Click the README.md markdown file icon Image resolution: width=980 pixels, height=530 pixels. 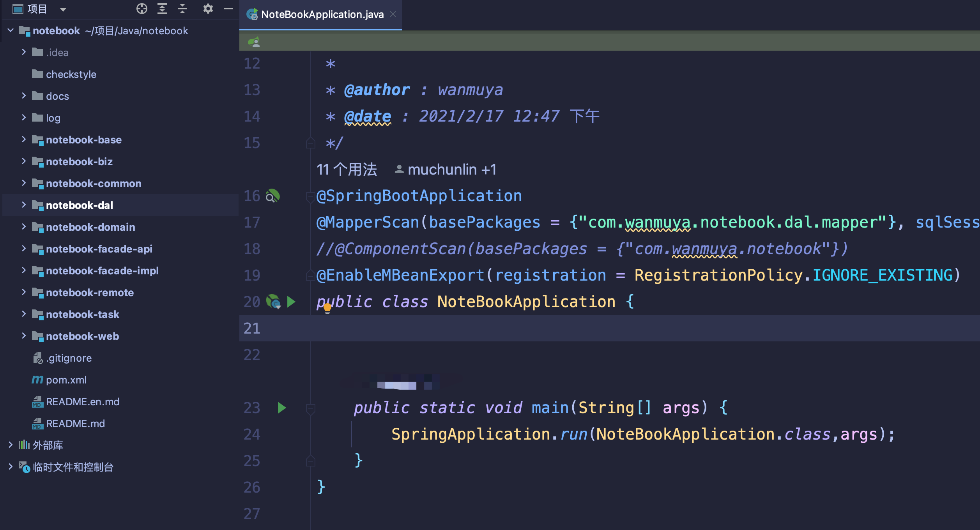coord(37,423)
